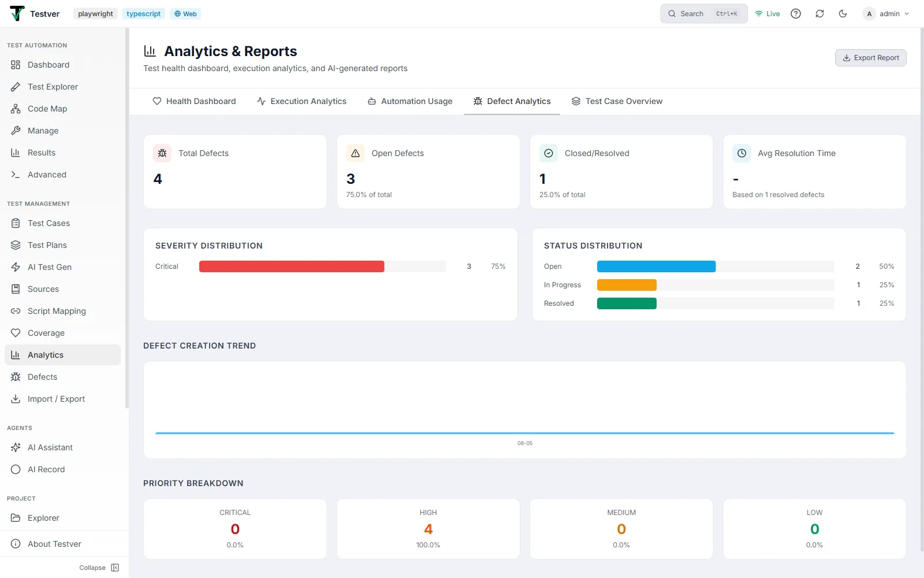Click the Analytics & Reports page heading
The height and width of the screenshot is (578, 924).
pos(230,51)
